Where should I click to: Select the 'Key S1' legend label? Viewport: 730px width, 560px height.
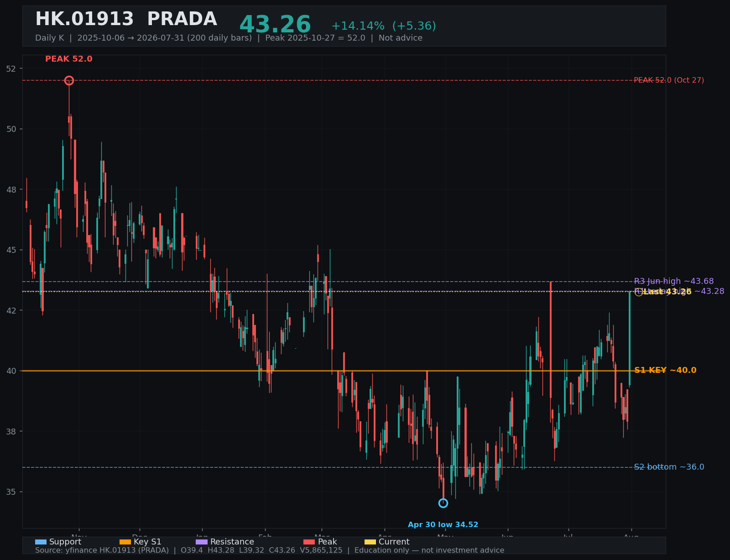147,542
